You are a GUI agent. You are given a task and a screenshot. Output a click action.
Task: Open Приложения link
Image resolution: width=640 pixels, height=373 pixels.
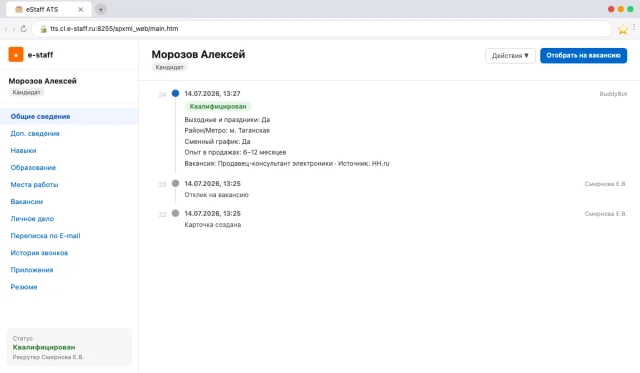point(32,270)
